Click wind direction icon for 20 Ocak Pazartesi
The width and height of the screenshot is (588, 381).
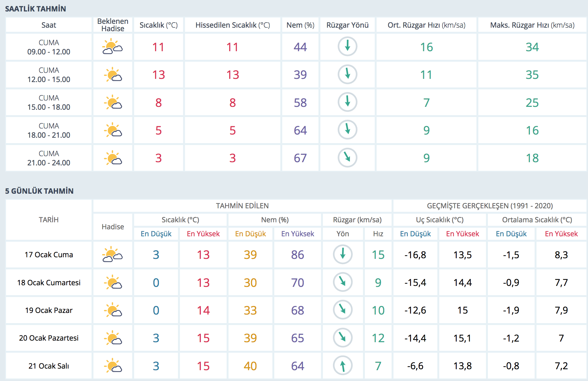pos(342,338)
